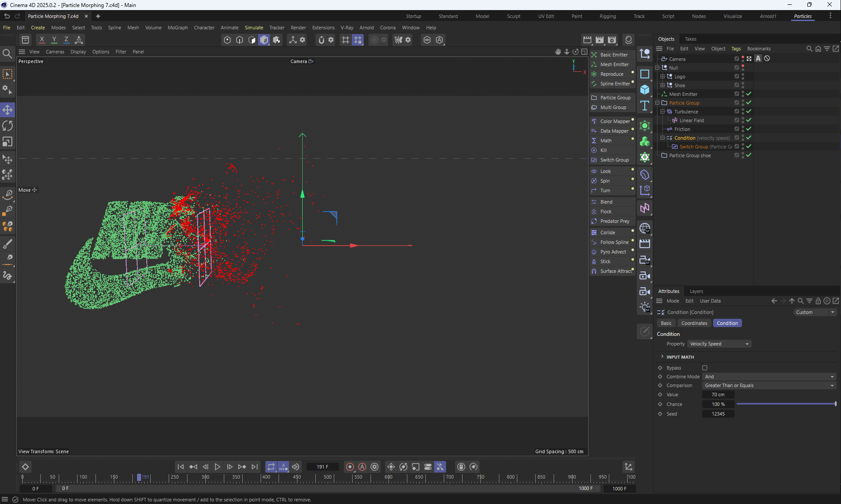Click the Chance percentage slider

[x=786, y=404]
